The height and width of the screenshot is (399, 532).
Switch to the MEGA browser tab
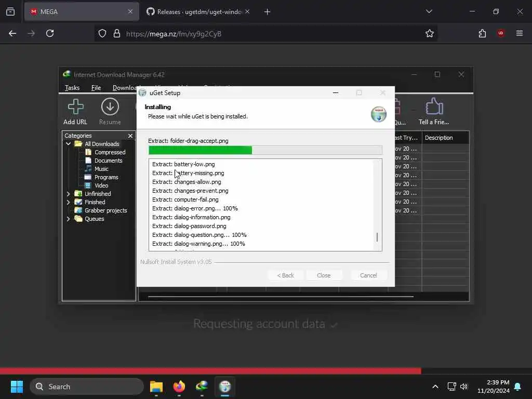click(82, 11)
